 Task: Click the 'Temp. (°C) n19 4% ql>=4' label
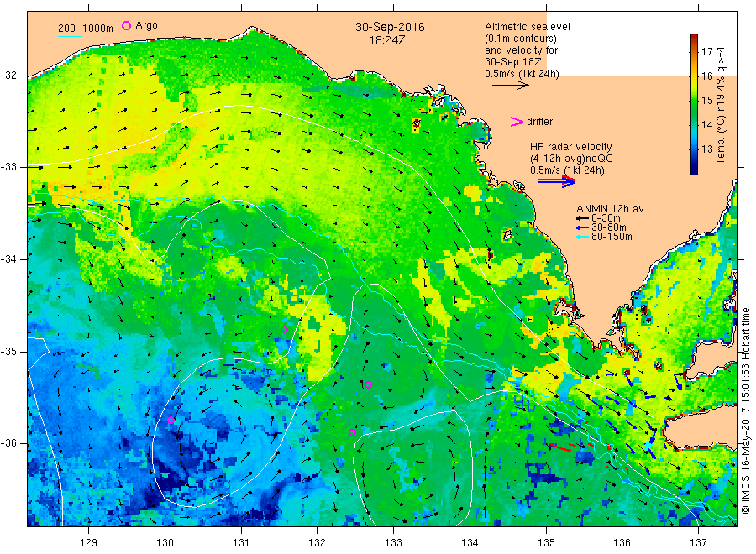(721, 106)
